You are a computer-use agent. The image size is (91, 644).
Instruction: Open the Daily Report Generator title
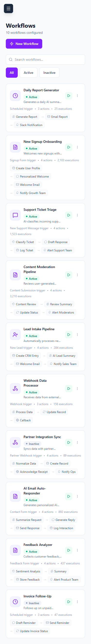[x=41, y=90]
